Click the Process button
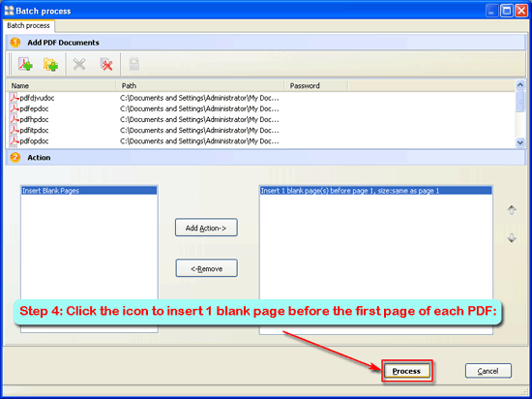The image size is (532, 399). (x=406, y=371)
